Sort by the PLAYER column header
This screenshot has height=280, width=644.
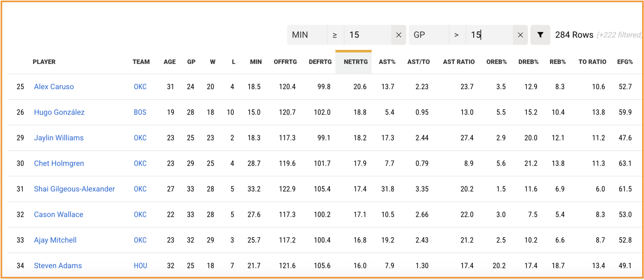click(44, 62)
